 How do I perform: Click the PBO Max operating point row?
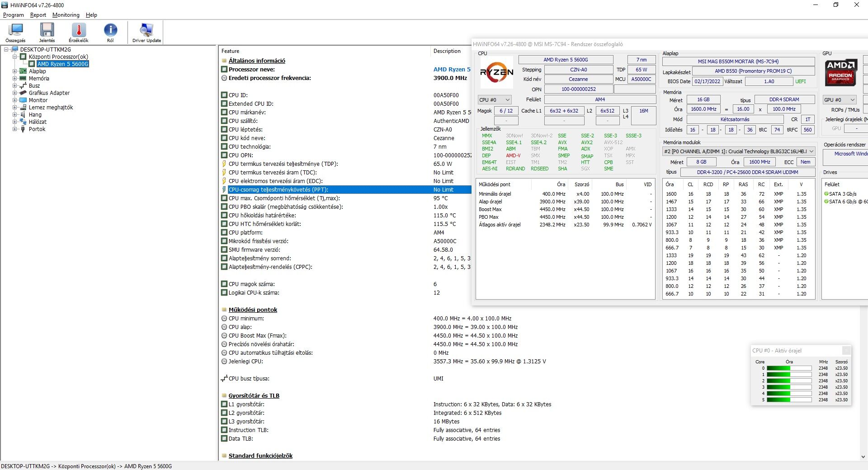pyautogui.click(x=565, y=217)
